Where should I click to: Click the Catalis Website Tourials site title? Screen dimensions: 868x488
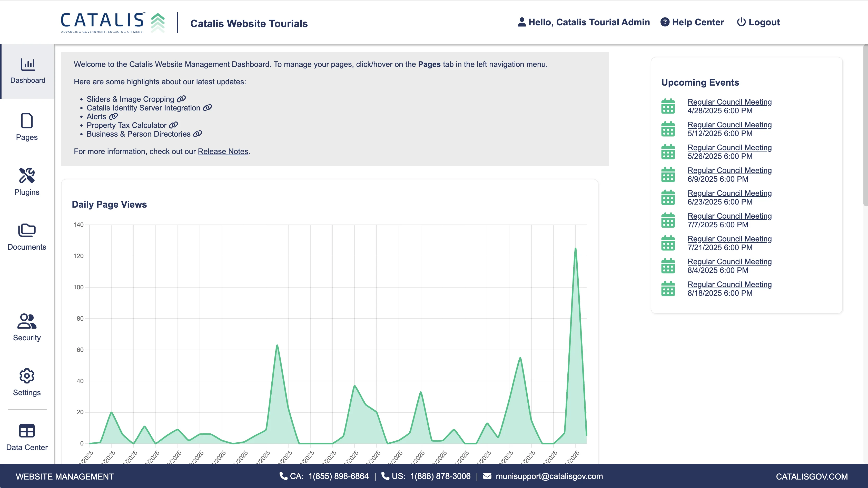[249, 24]
